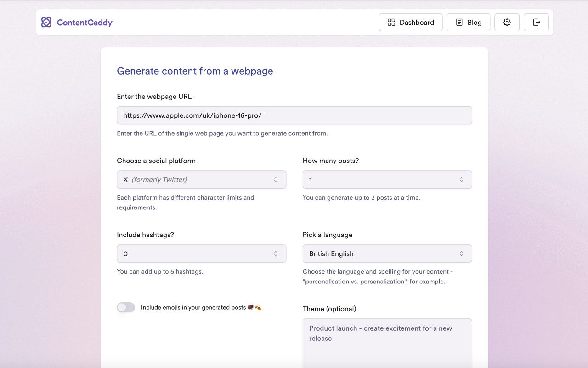The width and height of the screenshot is (588, 368).
Task: Click the Dashboard grid icon
Action: tap(391, 22)
